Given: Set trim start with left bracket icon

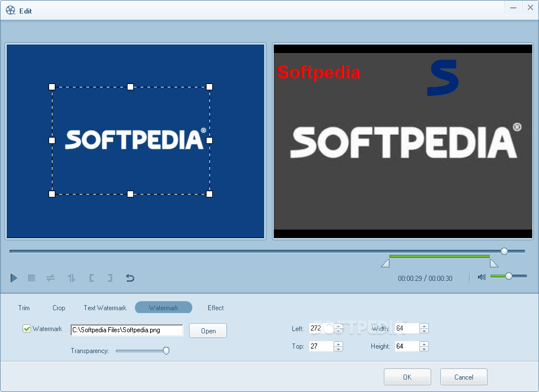Looking at the screenshot, I should pos(91,278).
